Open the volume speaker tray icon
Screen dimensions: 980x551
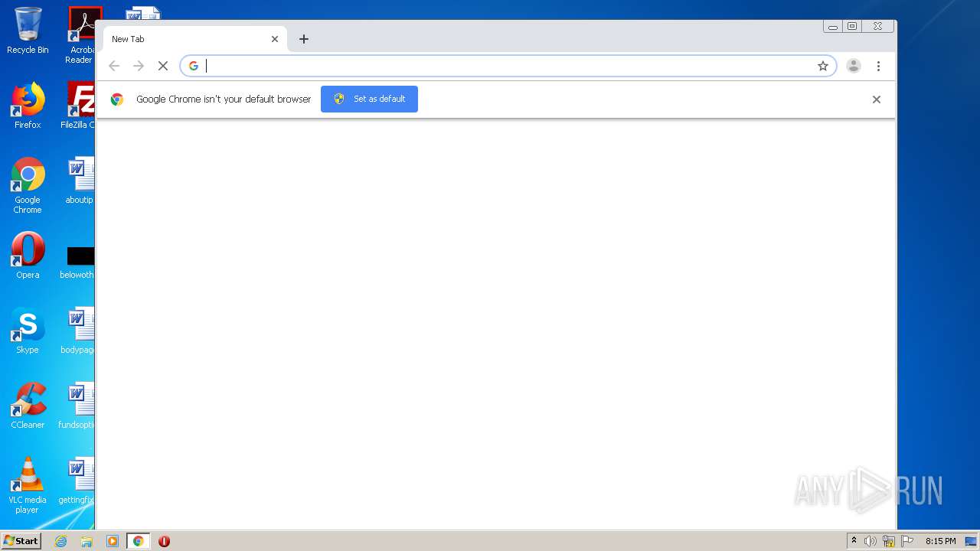click(871, 541)
